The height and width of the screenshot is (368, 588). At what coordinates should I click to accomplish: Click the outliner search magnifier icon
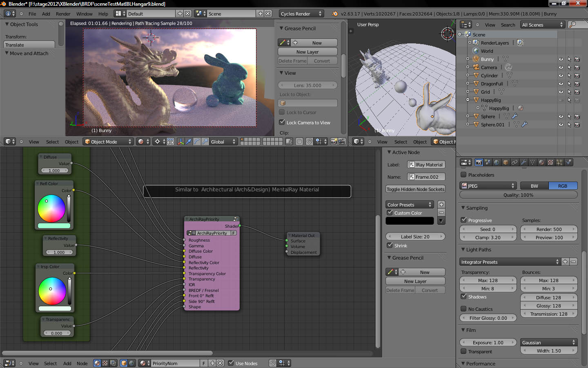point(572,25)
